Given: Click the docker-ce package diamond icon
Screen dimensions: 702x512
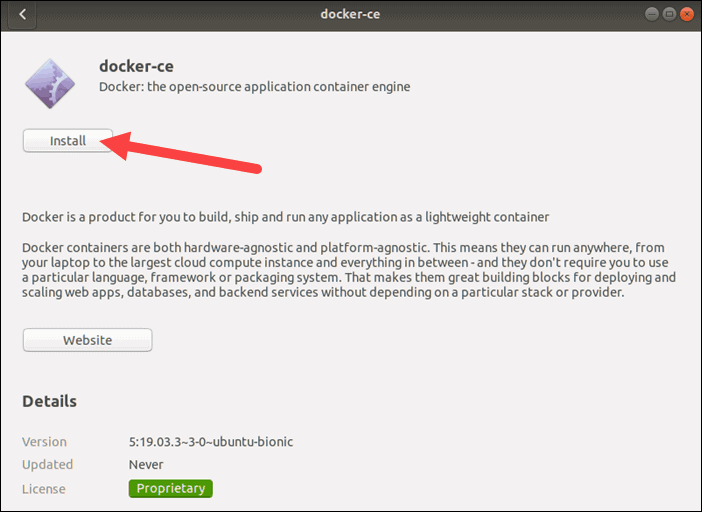Looking at the screenshot, I should 50,84.
